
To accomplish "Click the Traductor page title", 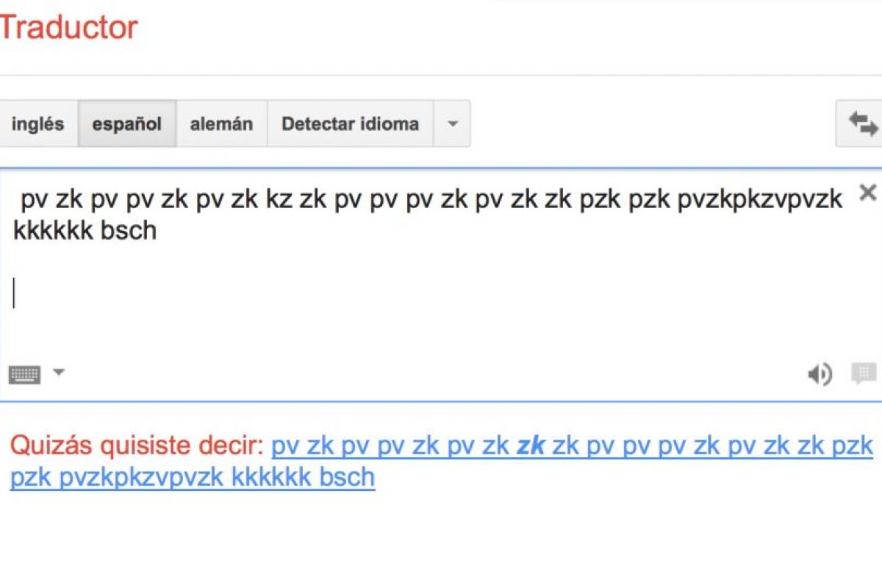I will [x=68, y=28].
